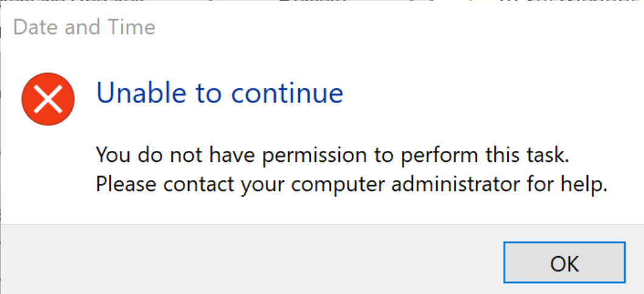Click the red error X icon

tap(48, 99)
